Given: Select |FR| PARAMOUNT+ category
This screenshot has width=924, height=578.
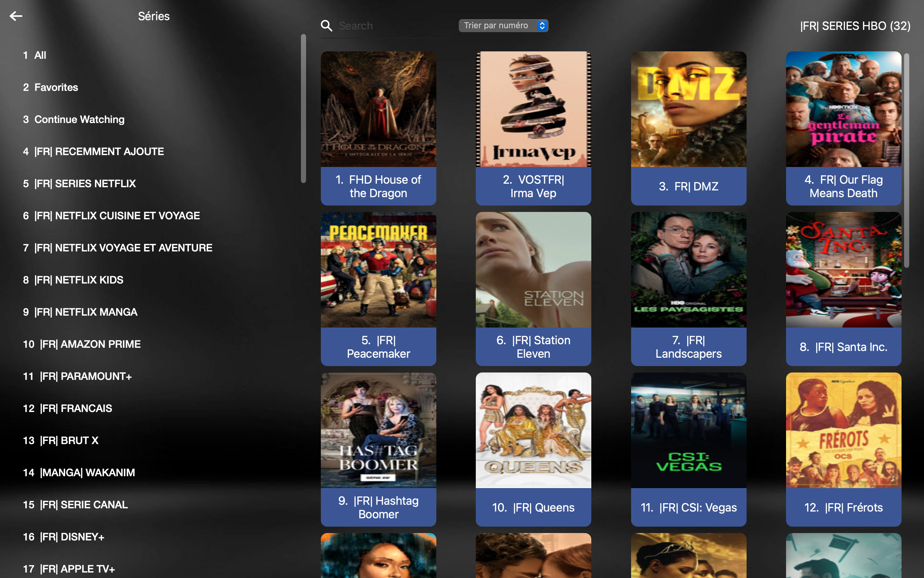Looking at the screenshot, I should 78,376.
